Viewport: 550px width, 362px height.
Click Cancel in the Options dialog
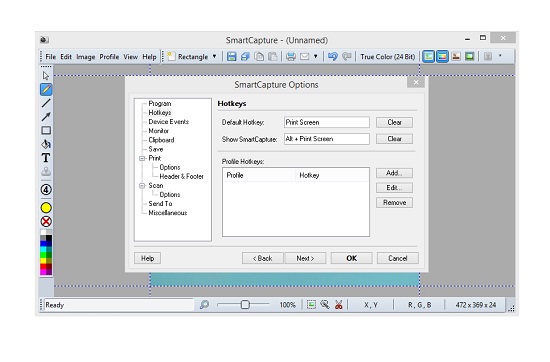(398, 258)
